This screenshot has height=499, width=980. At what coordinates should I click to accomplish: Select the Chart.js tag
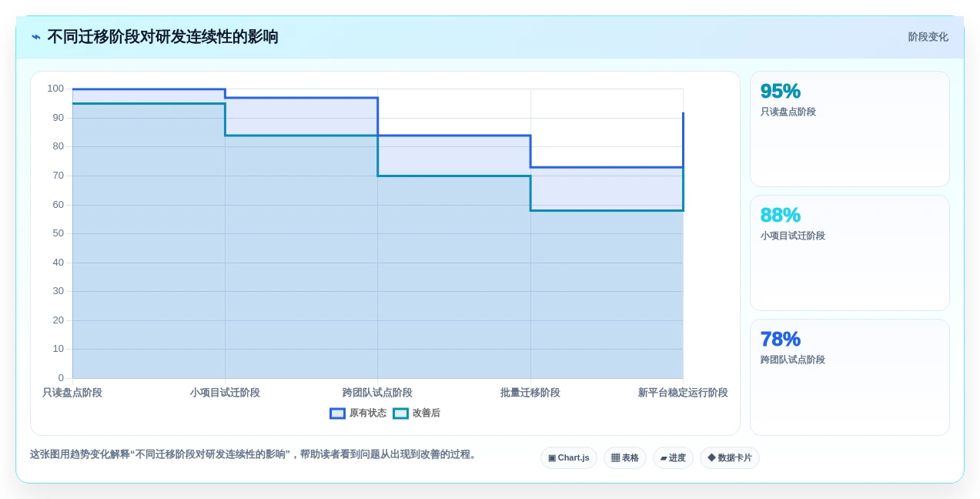[569, 458]
